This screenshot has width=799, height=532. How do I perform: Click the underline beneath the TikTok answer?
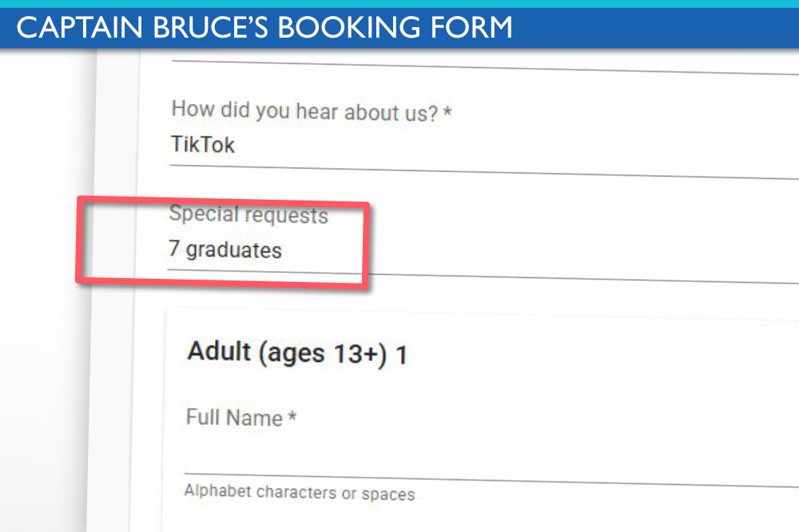pos(479,171)
